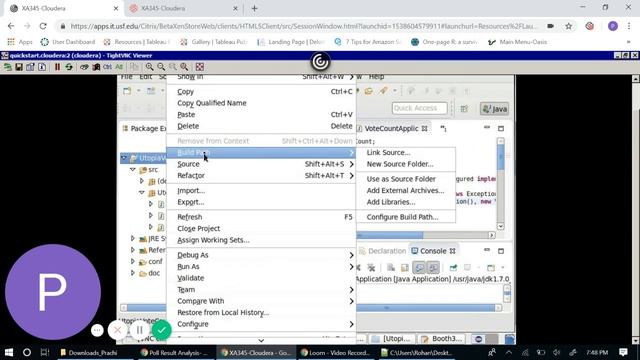This screenshot has height=360, width=640.
Task: Pause the TightVNC session with red icon
Action: click(57, 67)
